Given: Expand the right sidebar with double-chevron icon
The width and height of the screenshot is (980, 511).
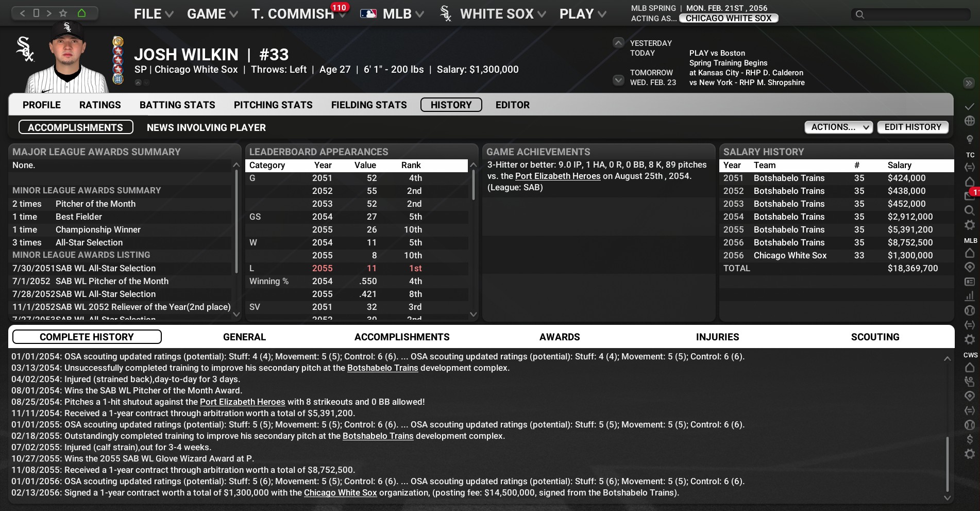Looking at the screenshot, I should tap(969, 83).
